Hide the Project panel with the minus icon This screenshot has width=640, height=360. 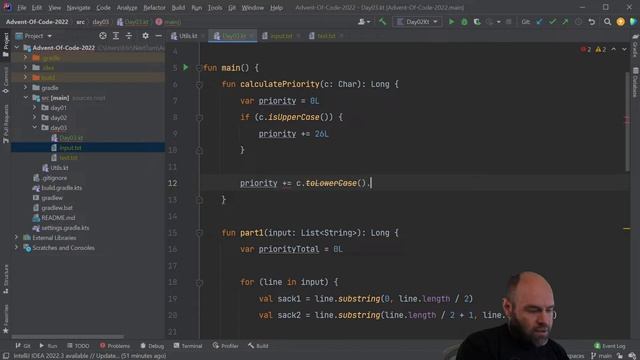[x=158, y=36]
